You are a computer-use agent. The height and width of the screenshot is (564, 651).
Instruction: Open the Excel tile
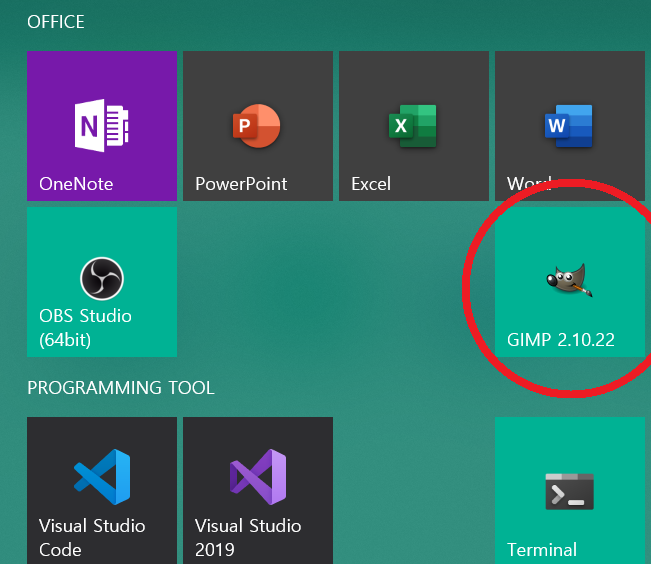[414, 126]
